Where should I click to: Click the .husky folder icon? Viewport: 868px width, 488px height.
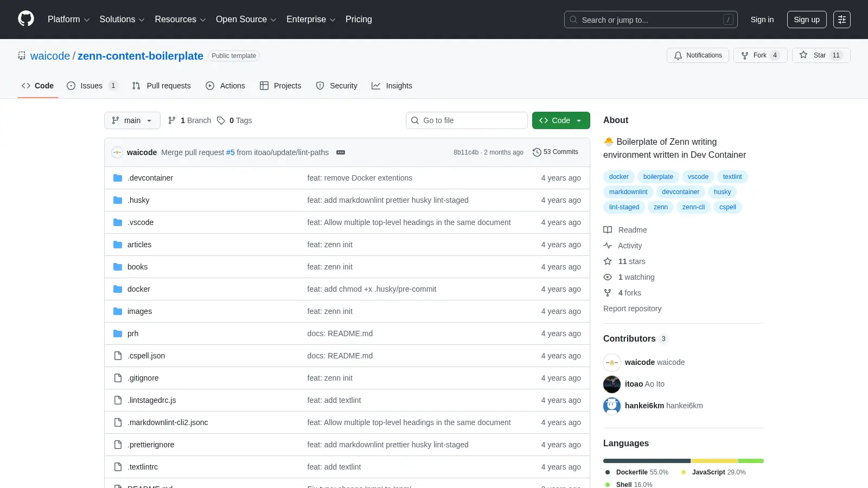click(118, 200)
